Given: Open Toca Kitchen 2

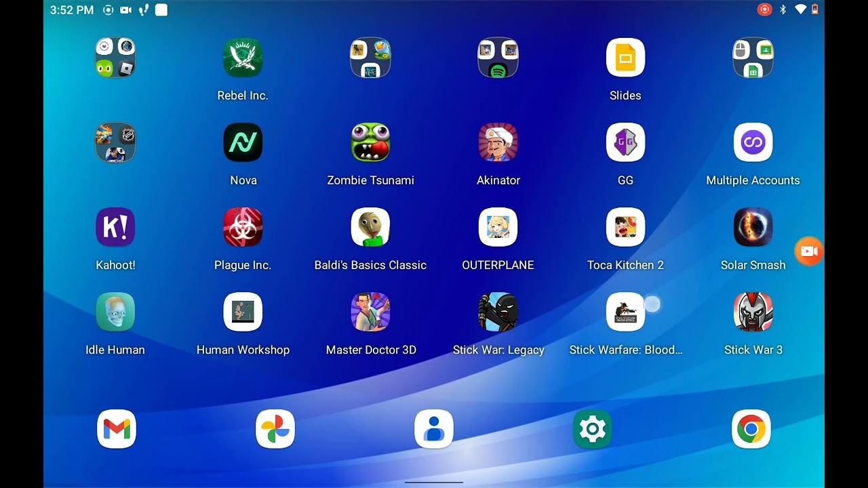Looking at the screenshot, I should pyautogui.click(x=625, y=227).
